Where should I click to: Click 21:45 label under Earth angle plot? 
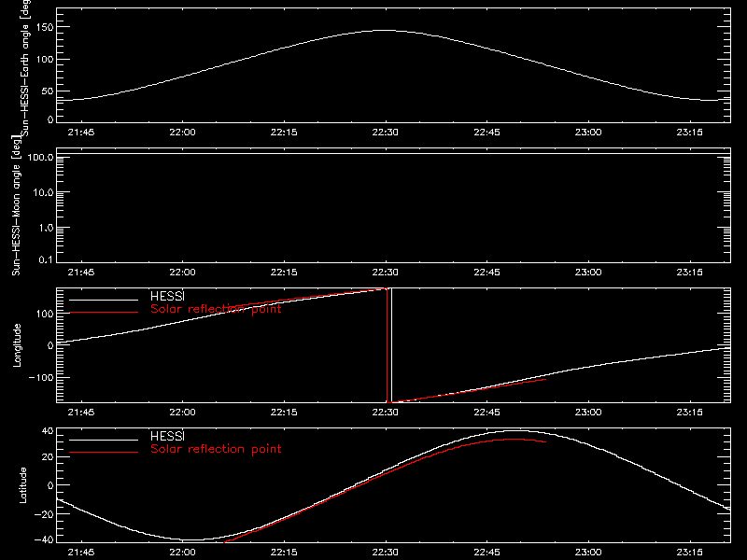coord(81,132)
